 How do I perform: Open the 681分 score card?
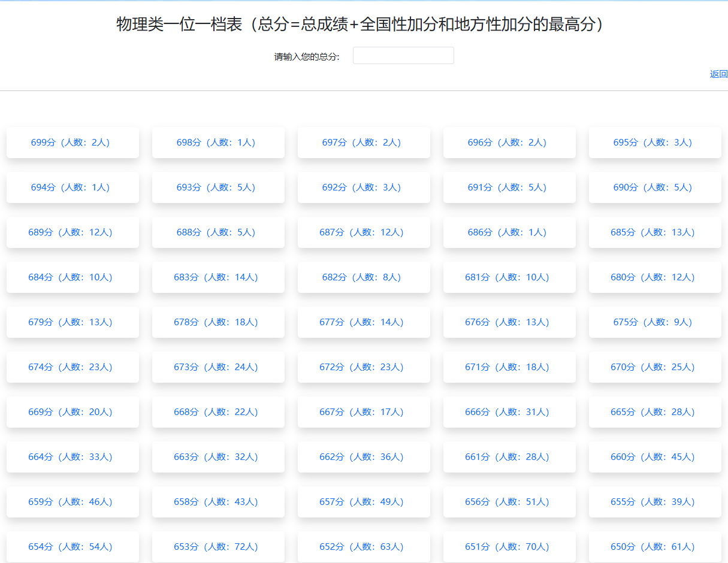(509, 277)
